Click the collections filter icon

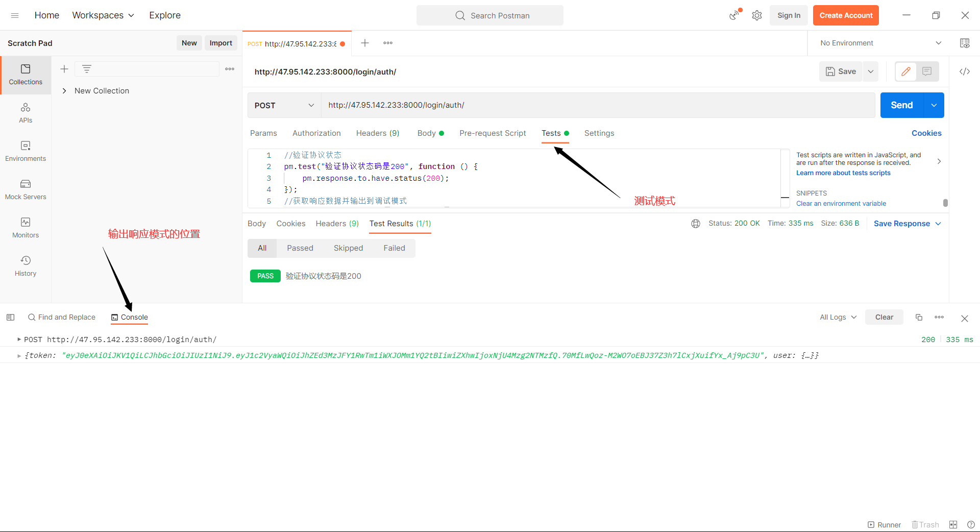pos(87,69)
